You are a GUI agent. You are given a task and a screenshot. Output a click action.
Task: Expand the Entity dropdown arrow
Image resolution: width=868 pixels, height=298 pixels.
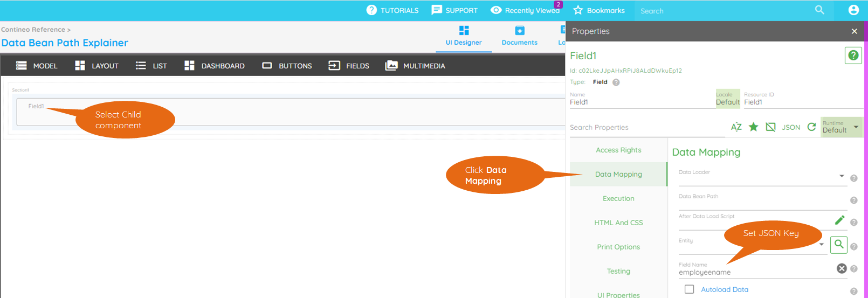click(x=822, y=245)
